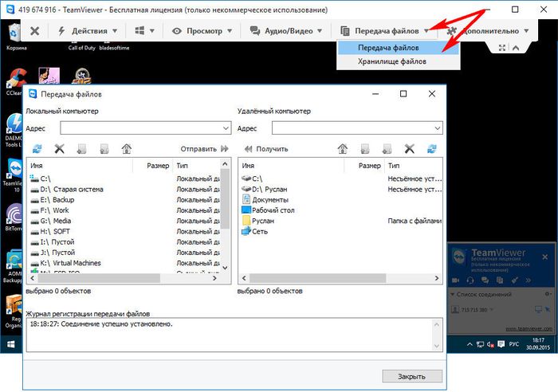The width and height of the screenshot is (558, 392).
Task: Select the remote Руслан folder
Action: click(x=258, y=221)
